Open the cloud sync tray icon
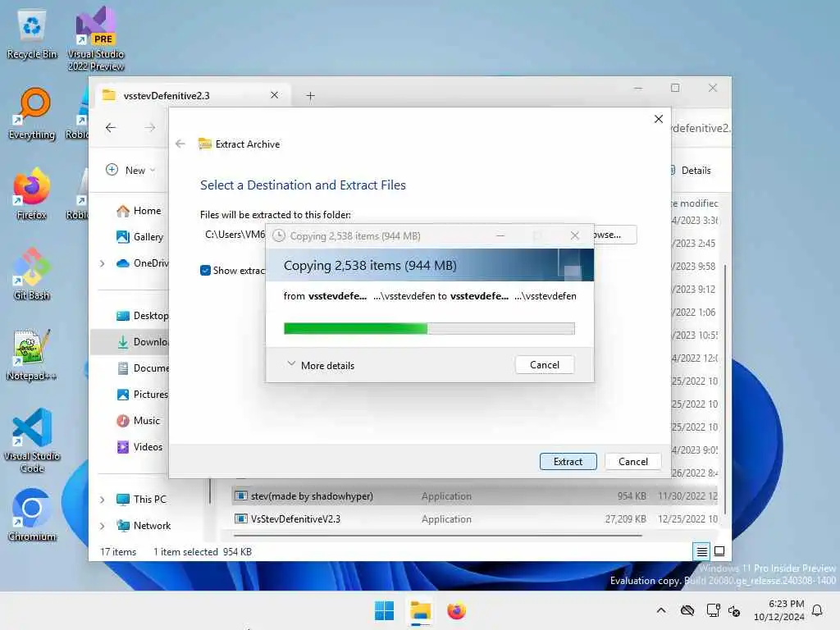The height and width of the screenshot is (630, 840). coord(687,610)
